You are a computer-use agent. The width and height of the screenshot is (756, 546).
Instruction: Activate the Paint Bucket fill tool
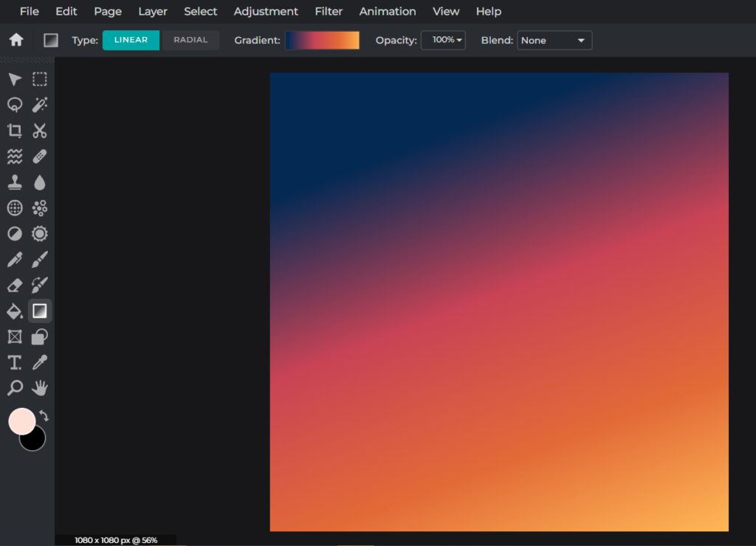[x=15, y=311]
